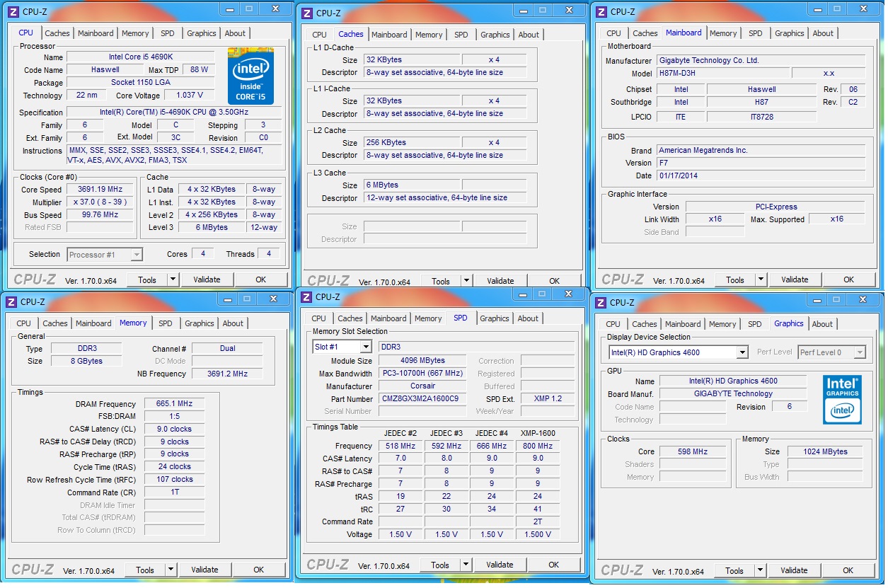Click the Row Refresh Cycle Time 107 clocks field

174,479
